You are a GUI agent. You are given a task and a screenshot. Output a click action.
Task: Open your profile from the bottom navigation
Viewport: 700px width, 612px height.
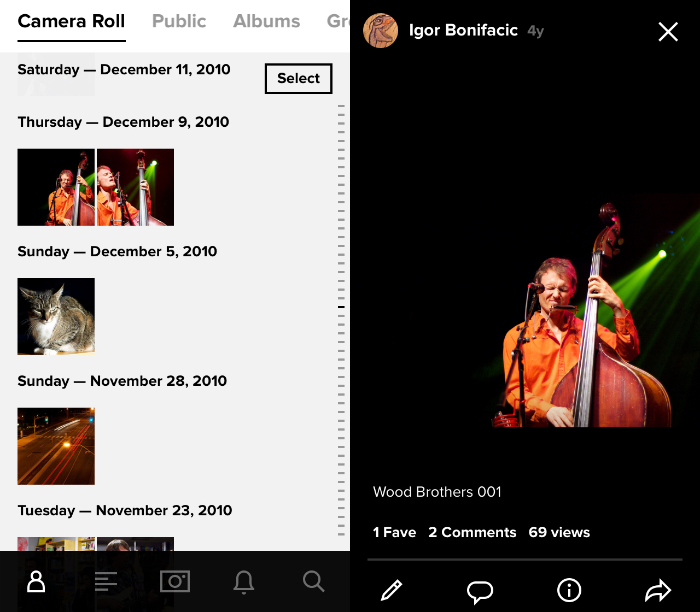35,581
